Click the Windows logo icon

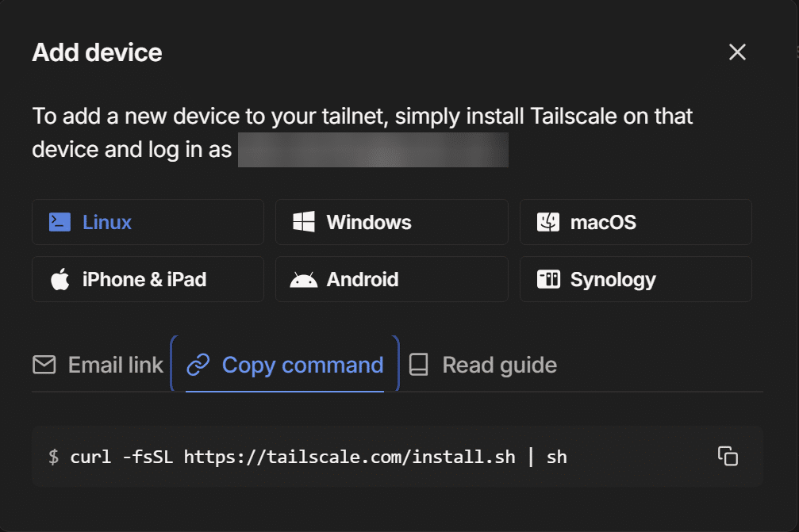[303, 222]
